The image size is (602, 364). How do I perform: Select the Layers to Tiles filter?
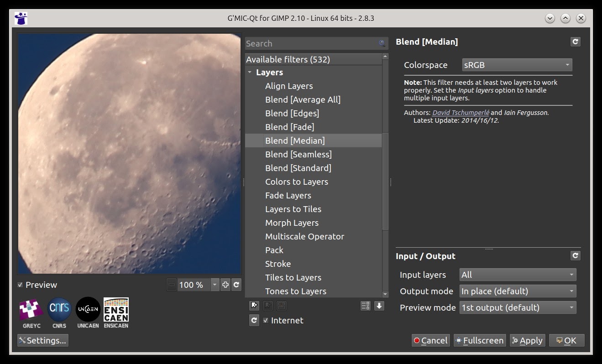pyautogui.click(x=293, y=209)
